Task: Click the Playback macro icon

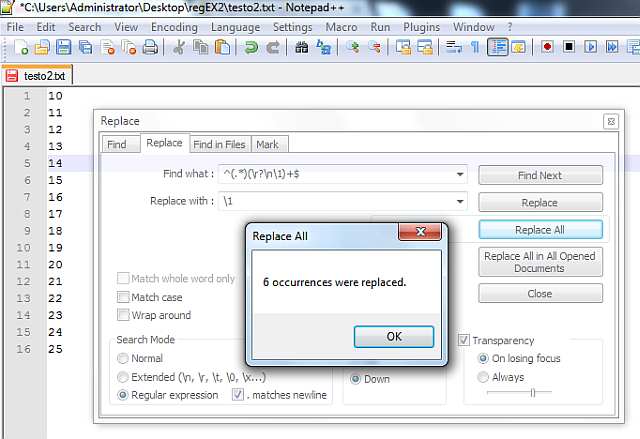Action: tap(590, 47)
